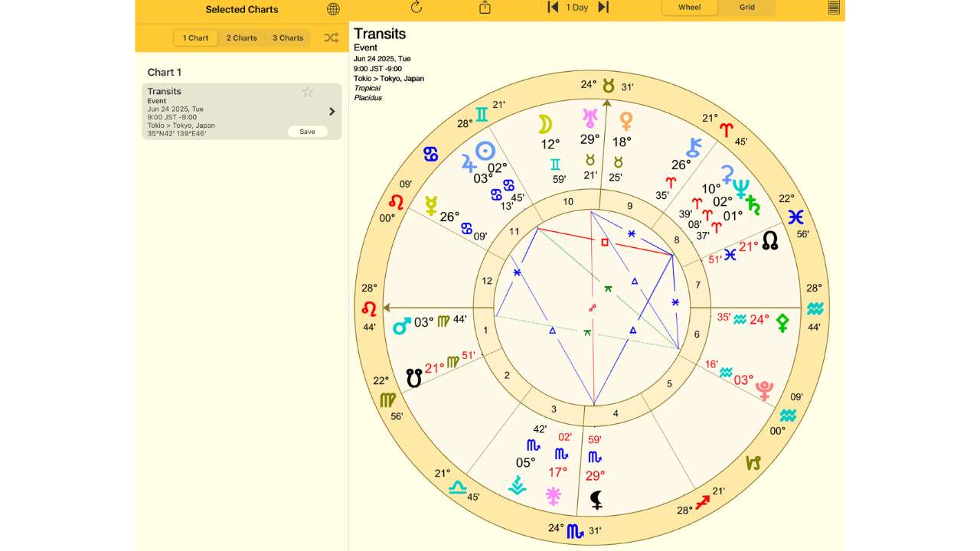Click the refresh chart icon
Image resolution: width=980 pixels, height=551 pixels.
(416, 8)
